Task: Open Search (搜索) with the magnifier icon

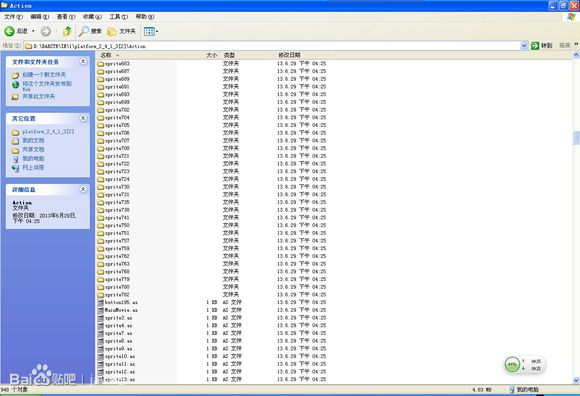Action: click(x=84, y=31)
